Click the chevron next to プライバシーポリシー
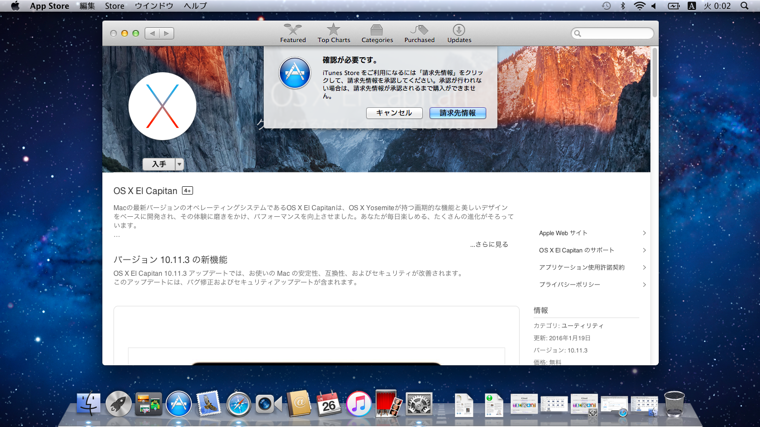760x427 pixels. 644,285
